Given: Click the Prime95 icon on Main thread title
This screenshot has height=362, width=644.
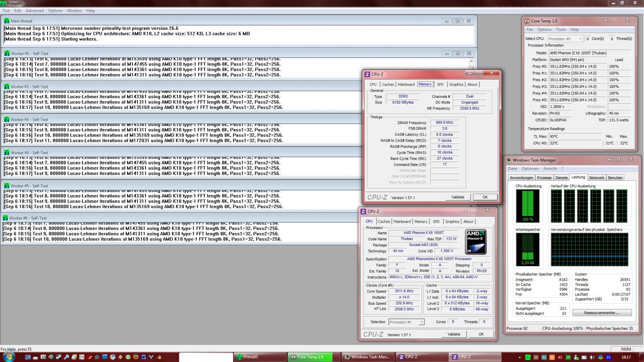Looking at the screenshot, I should pos(7,21).
